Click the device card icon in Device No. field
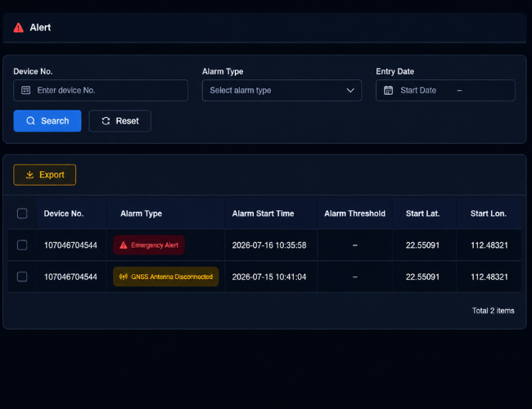532x409 pixels. coord(26,90)
